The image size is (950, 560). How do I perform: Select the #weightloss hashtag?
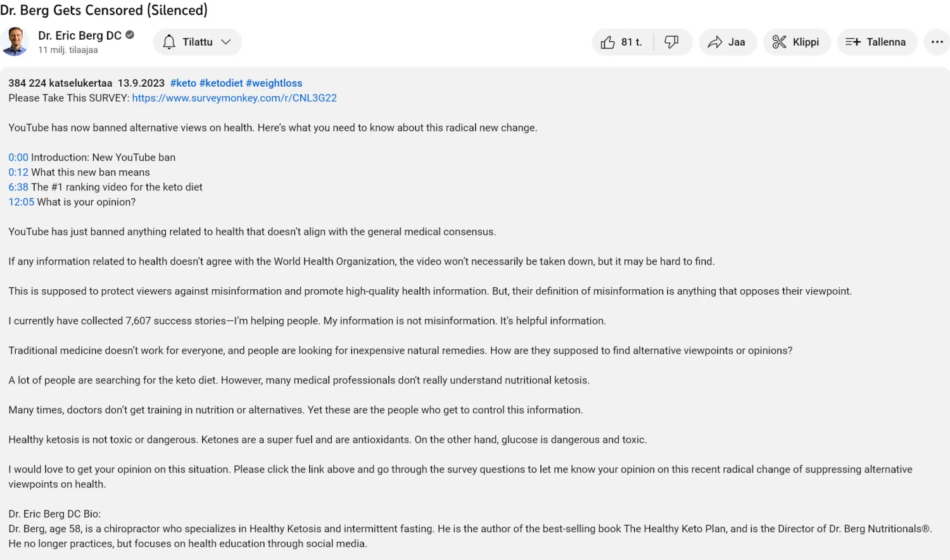(274, 84)
